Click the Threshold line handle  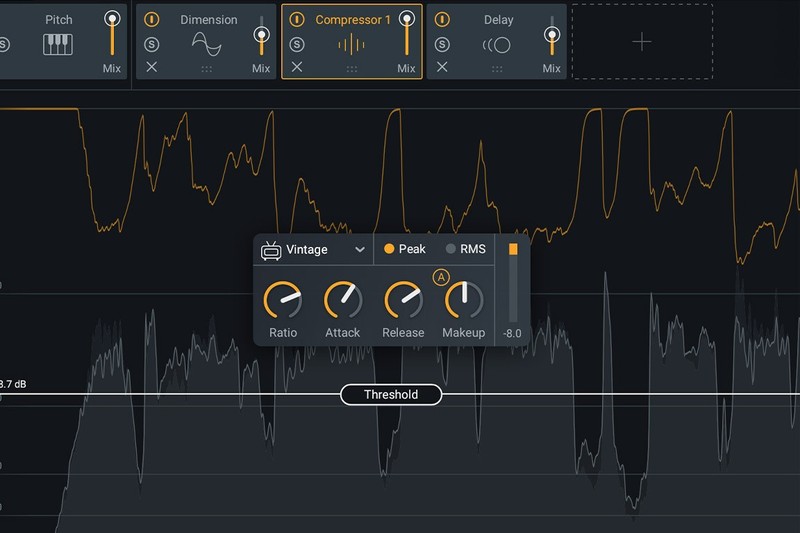coord(391,395)
